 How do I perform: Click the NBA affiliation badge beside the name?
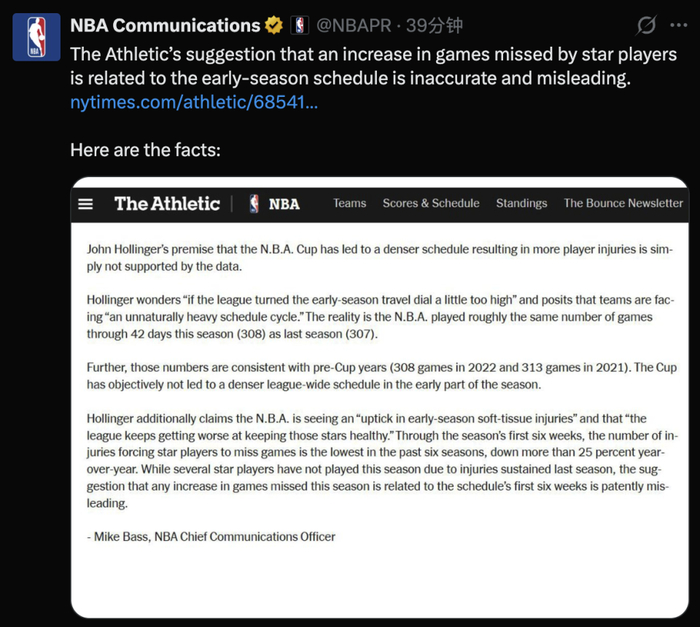pyautogui.click(x=298, y=26)
